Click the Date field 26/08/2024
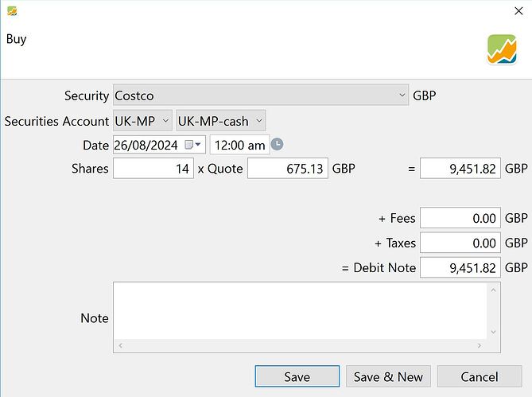The width and height of the screenshot is (532, 397). (x=159, y=145)
